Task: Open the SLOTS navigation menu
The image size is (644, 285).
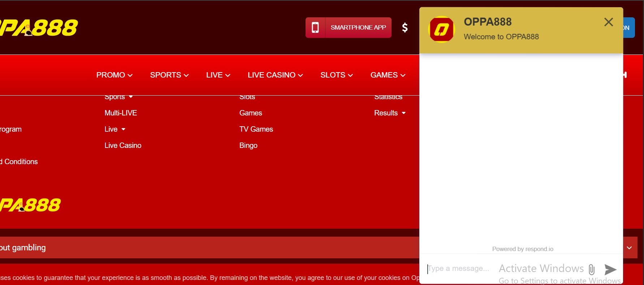Action: pyautogui.click(x=337, y=75)
